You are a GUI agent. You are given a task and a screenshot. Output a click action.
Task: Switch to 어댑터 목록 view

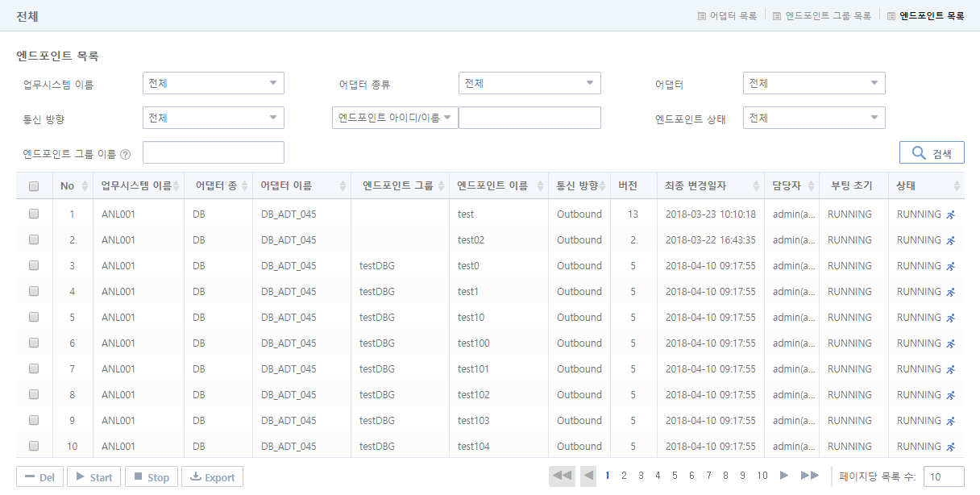(x=727, y=15)
